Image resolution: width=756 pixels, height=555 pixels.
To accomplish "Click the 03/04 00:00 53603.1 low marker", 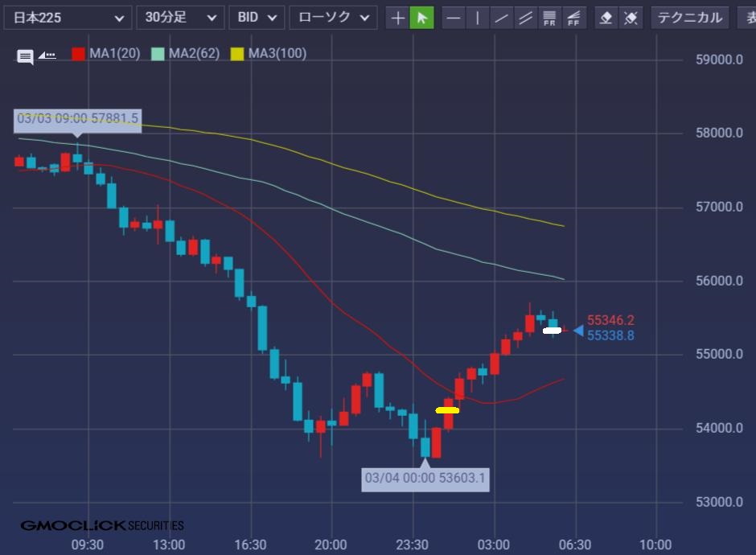I will pos(425,478).
